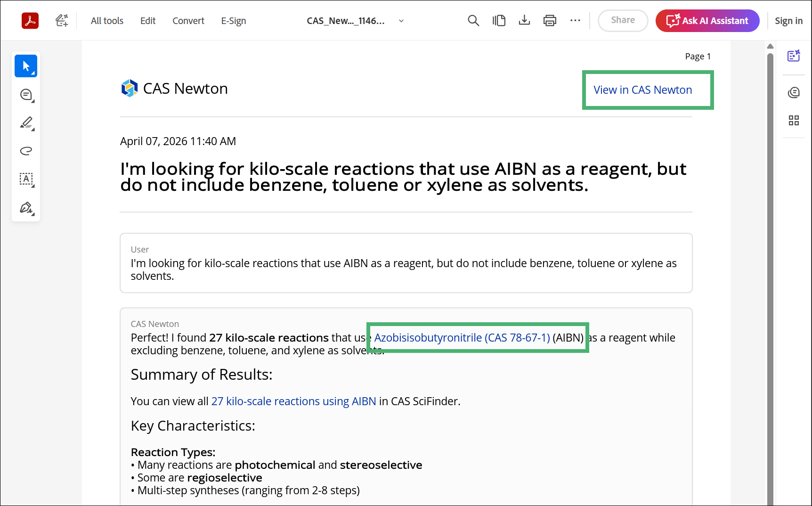Open the more options ellipsis menu

click(575, 20)
